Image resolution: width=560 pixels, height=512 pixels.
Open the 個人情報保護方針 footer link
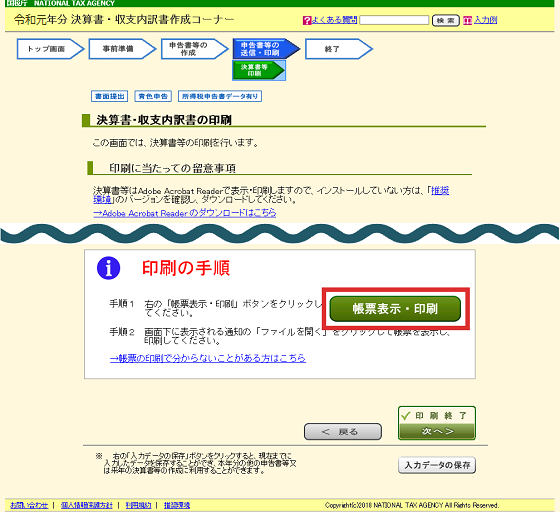click(x=86, y=505)
